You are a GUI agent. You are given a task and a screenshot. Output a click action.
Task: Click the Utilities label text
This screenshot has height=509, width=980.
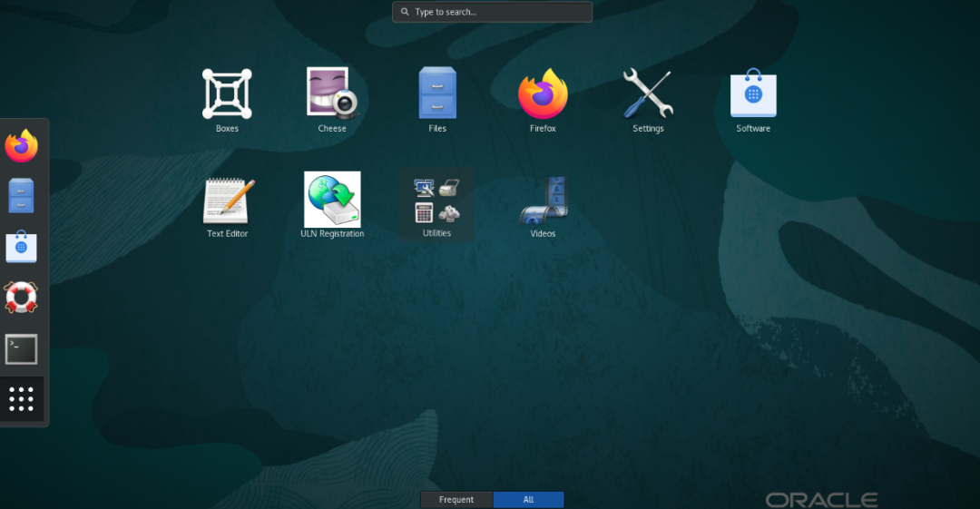[x=436, y=232]
